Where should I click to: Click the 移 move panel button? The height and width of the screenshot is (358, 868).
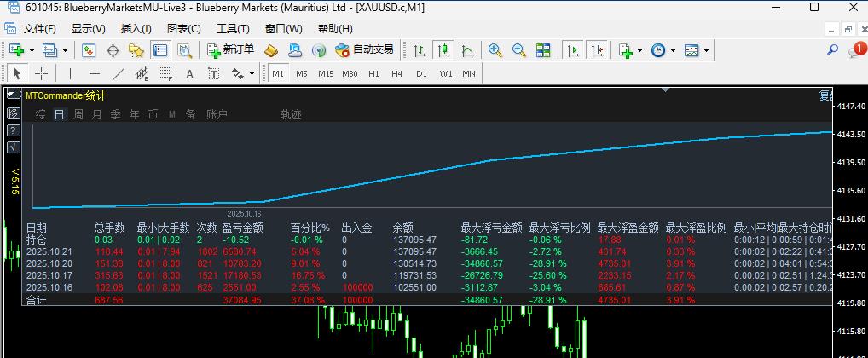(13, 113)
